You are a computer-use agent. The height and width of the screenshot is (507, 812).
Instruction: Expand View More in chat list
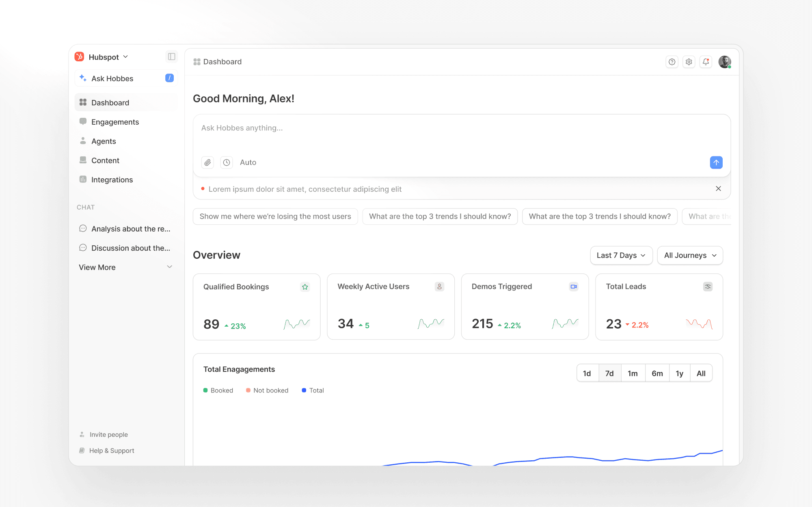click(x=126, y=267)
